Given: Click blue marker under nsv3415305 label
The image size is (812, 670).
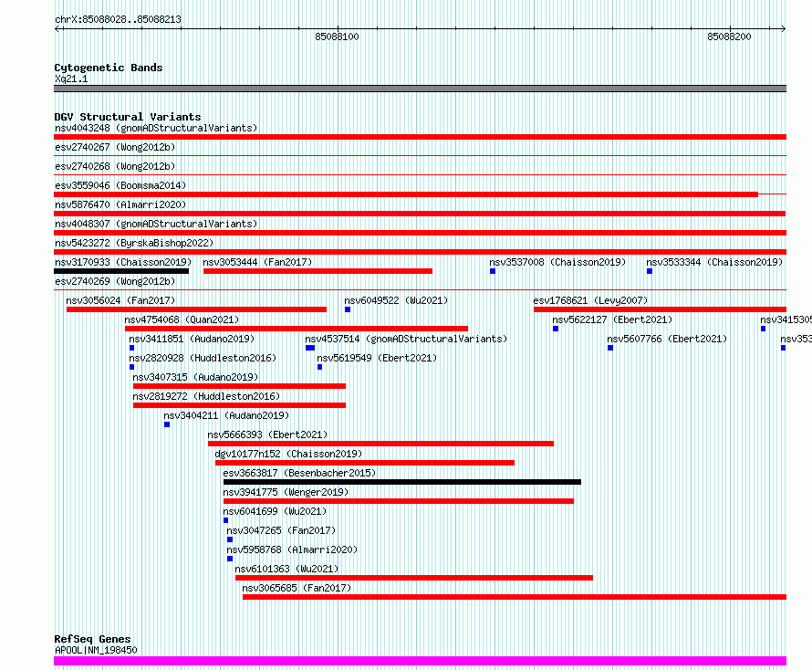Looking at the screenshot, I should 763,329.
